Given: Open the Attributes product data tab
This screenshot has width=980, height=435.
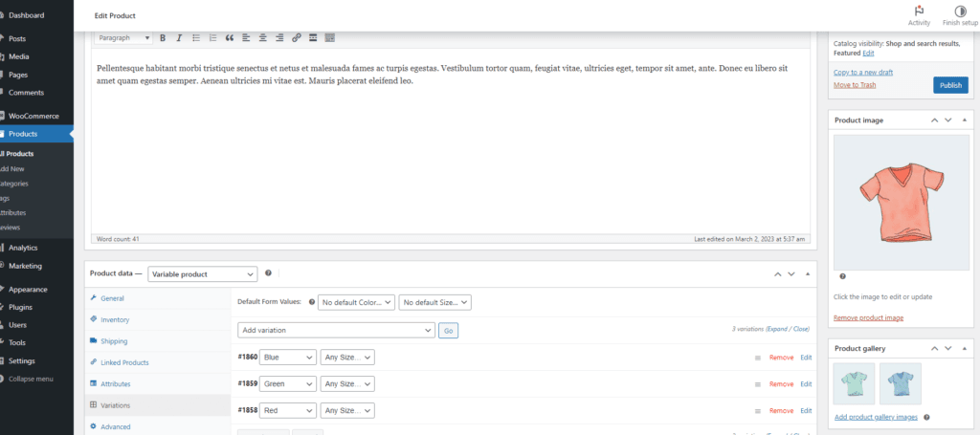Looking at the screenshot, I should pyautogui.click(x=158, y=383).
